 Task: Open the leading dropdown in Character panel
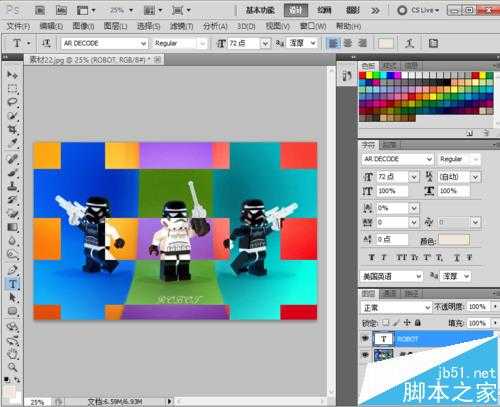tap(475, 177)
